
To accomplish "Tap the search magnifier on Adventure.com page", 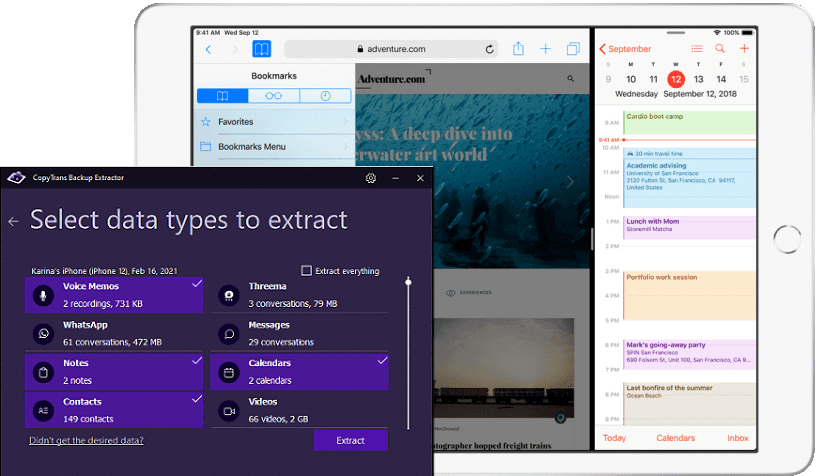I will (571, 79).
